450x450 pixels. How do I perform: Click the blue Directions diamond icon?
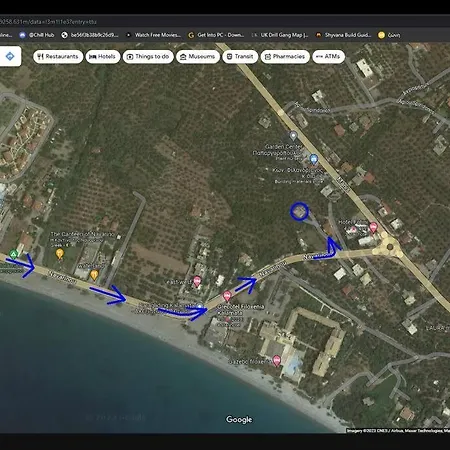[x=10, y=56]
